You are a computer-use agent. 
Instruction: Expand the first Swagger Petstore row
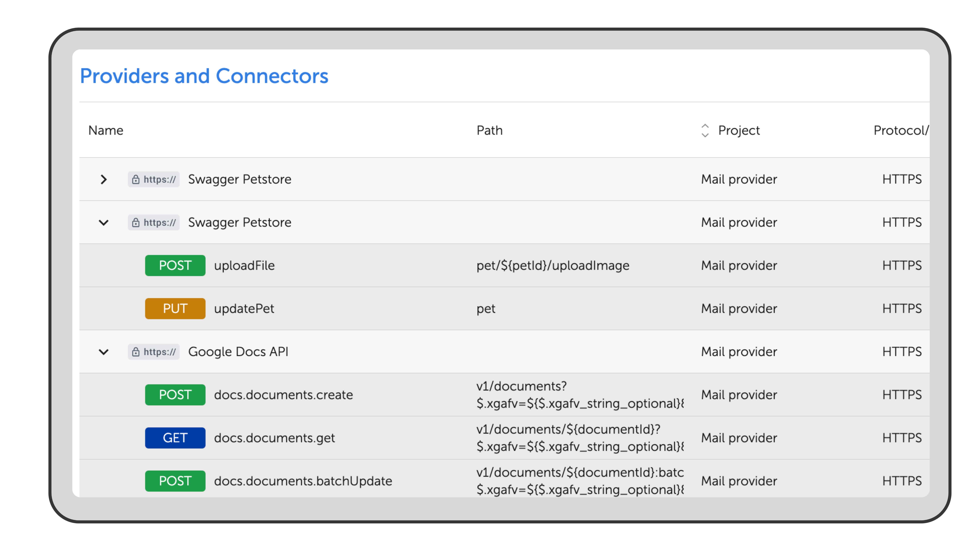tap(104, 179)
